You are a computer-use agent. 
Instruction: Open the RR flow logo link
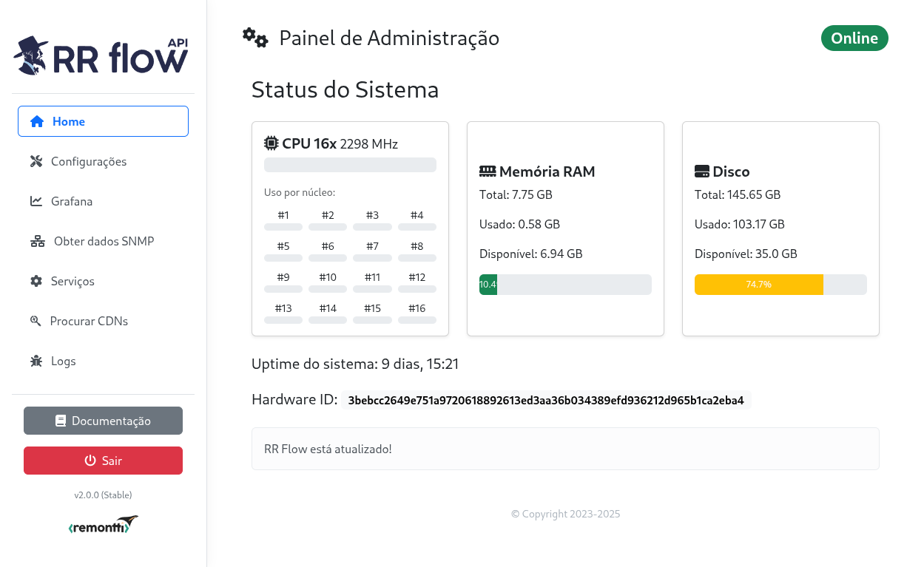pos(101,55)
